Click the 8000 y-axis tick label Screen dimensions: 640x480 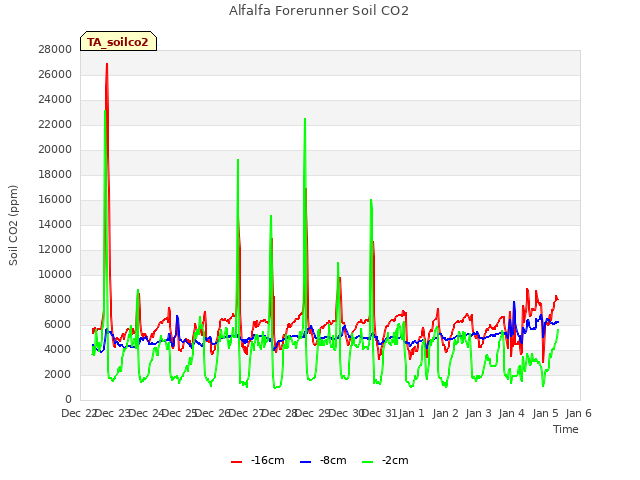58,300
